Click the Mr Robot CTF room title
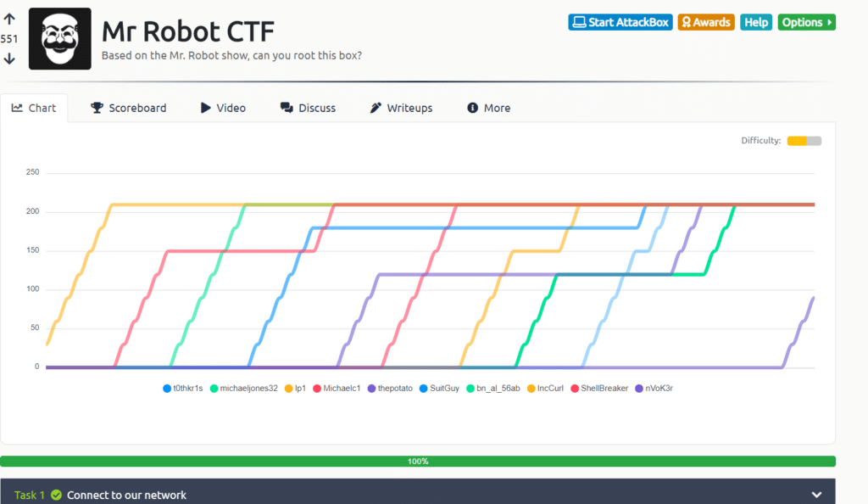Image resolution: width=868 pixels, height=504 pixels. click(188, 31)
